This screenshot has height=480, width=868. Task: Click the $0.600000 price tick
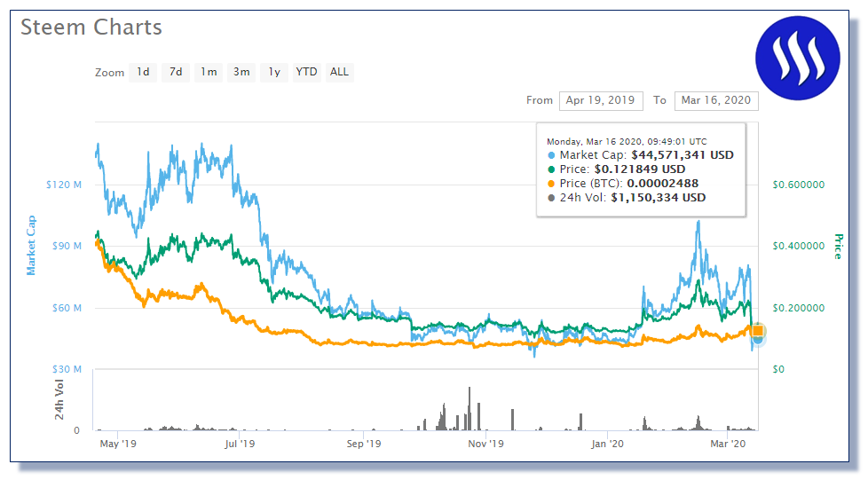point(798,185)
